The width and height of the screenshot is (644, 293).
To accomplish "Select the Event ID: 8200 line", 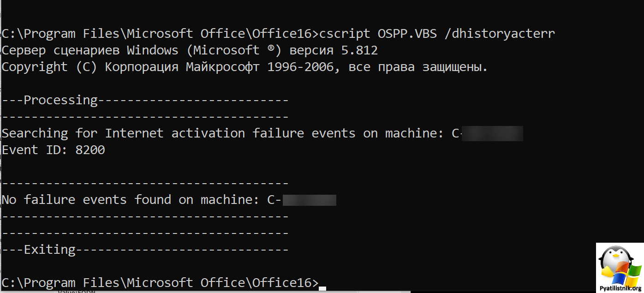I will (54, 150).
